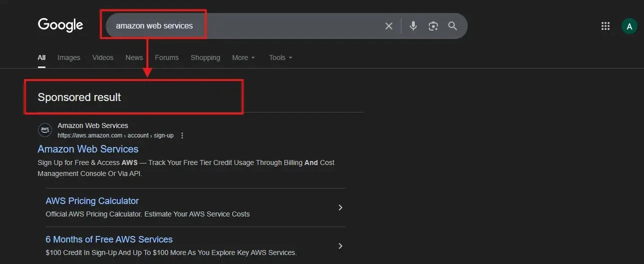
Task: Expand the More dropdown
Action: [244, 57]
